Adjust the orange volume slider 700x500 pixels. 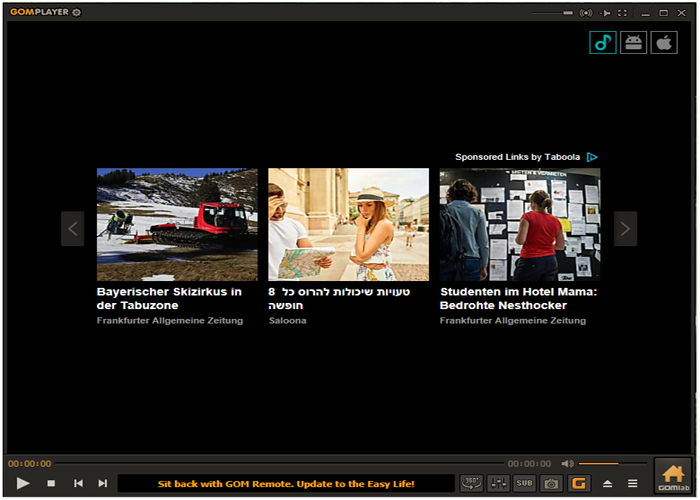pyautogui.click(x=612, y=464)
